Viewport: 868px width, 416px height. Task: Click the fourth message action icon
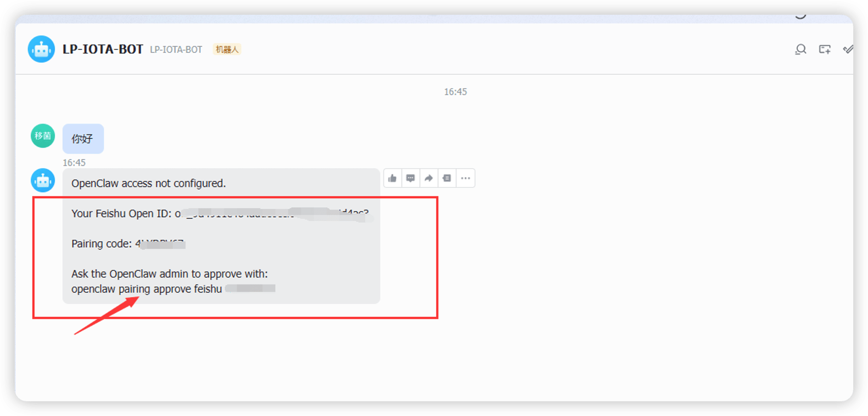click(447, 178)
